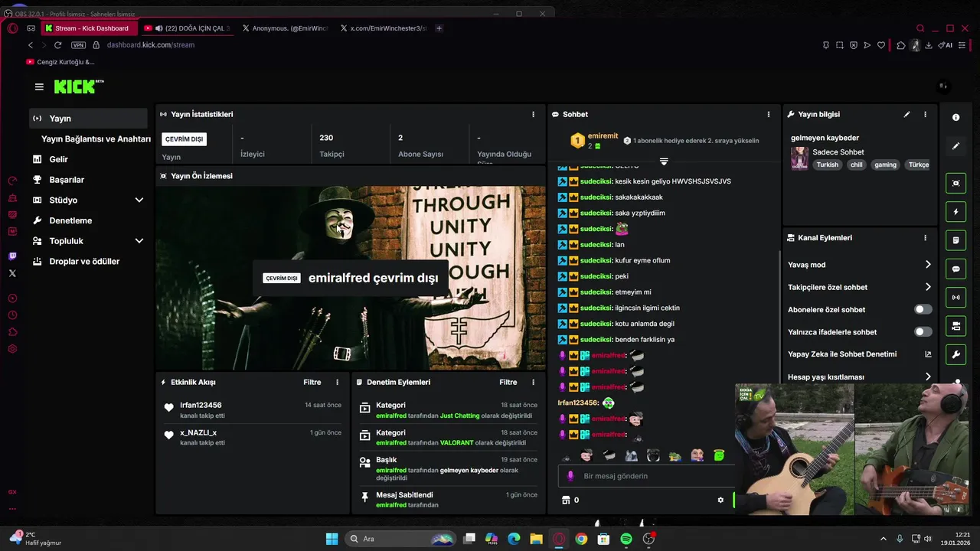980x551 pixels.
Task: Click the chill tag in stream info
Action: click(856, 165)
